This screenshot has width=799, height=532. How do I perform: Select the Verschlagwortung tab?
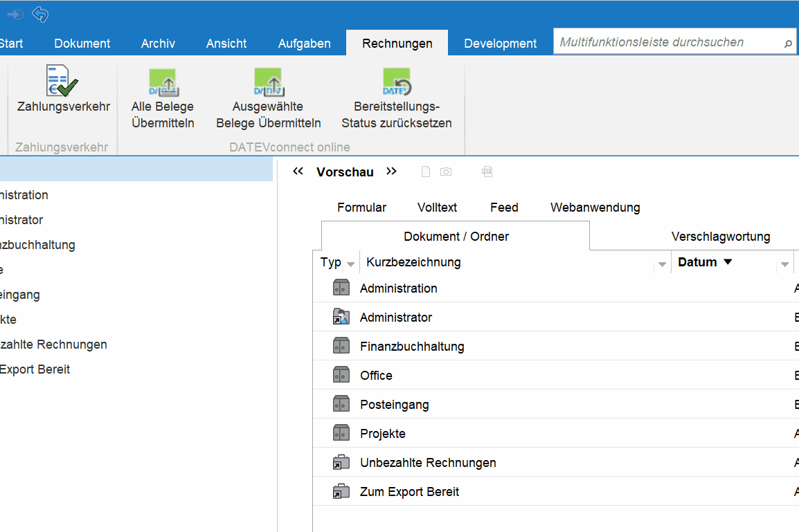[x=721, y=236]
